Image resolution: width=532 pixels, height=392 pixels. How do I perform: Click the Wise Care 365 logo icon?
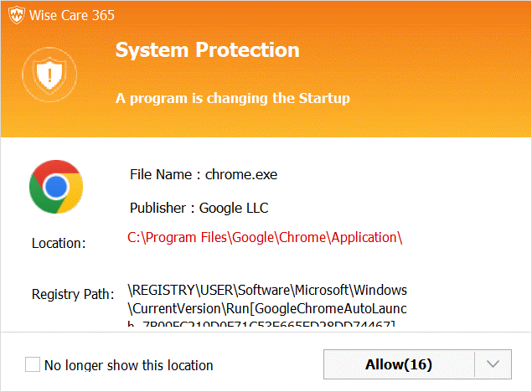(x=17, y=15)
